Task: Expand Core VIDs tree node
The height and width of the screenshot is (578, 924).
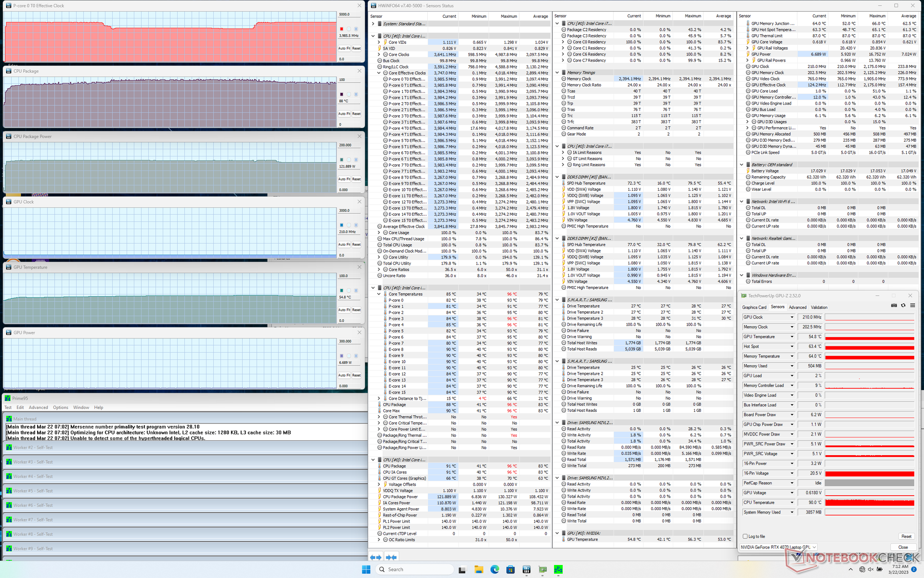Action: pyautogui.click(x=379, y=42)
